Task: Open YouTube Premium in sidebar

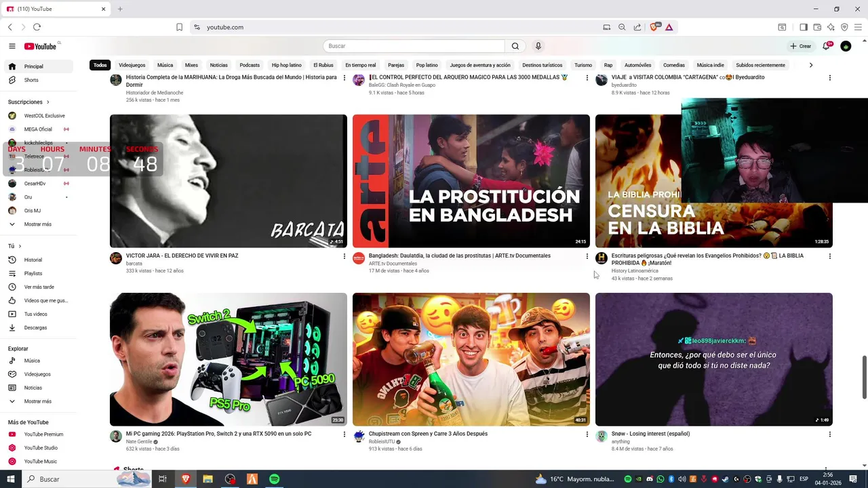Action: (40, 434)
